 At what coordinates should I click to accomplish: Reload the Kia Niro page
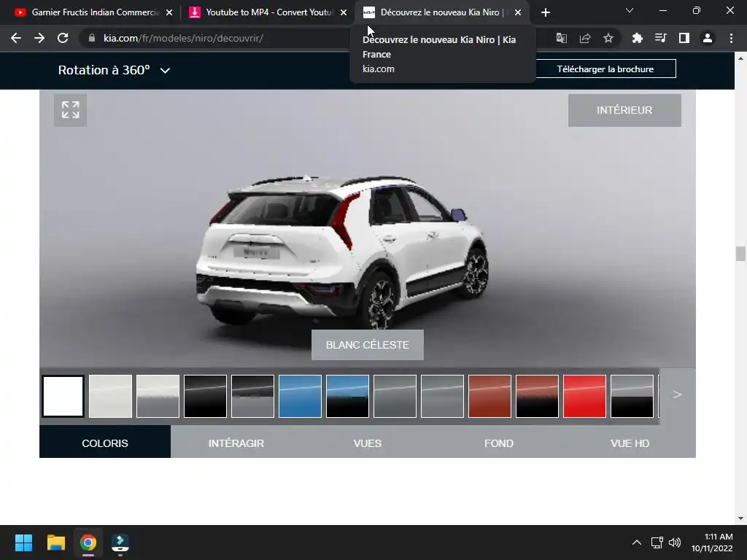63,38
